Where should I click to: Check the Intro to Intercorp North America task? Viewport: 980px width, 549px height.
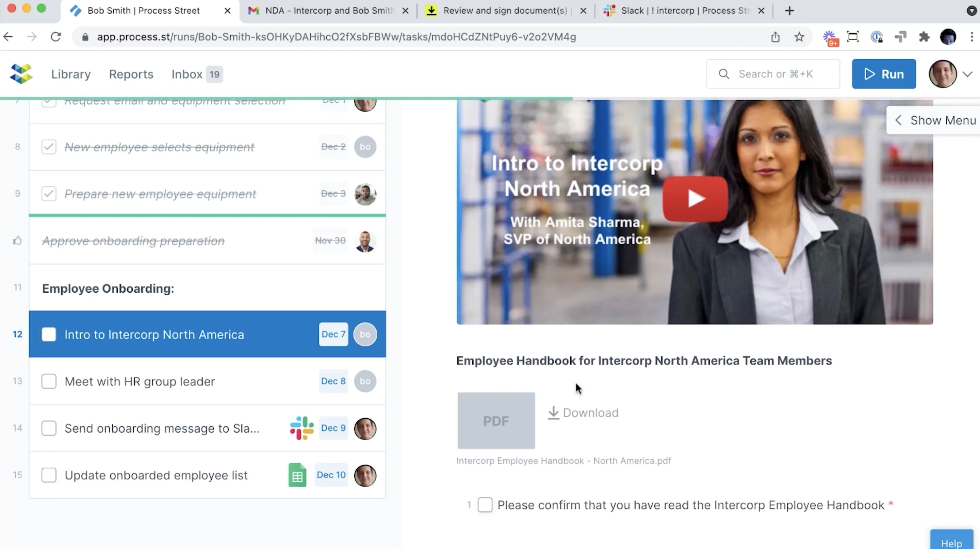coord(49,334)
